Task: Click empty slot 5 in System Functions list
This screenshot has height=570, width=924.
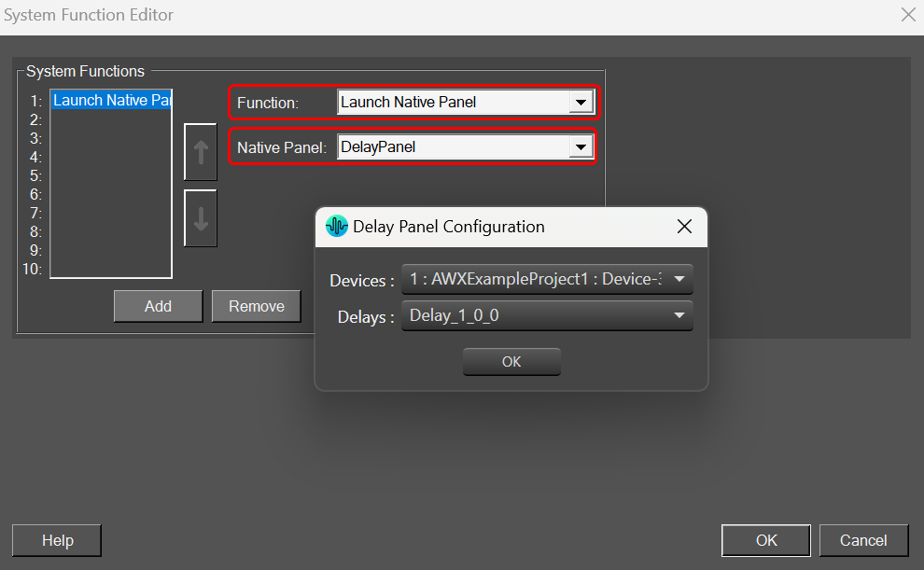Action: click(x=111, y=175)
